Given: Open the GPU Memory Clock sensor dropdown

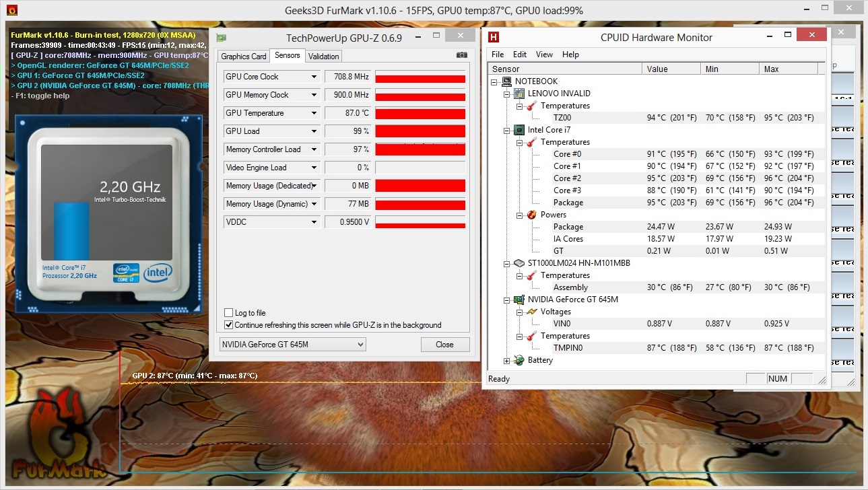Looking at the screenshot, I should coord(314,95).
